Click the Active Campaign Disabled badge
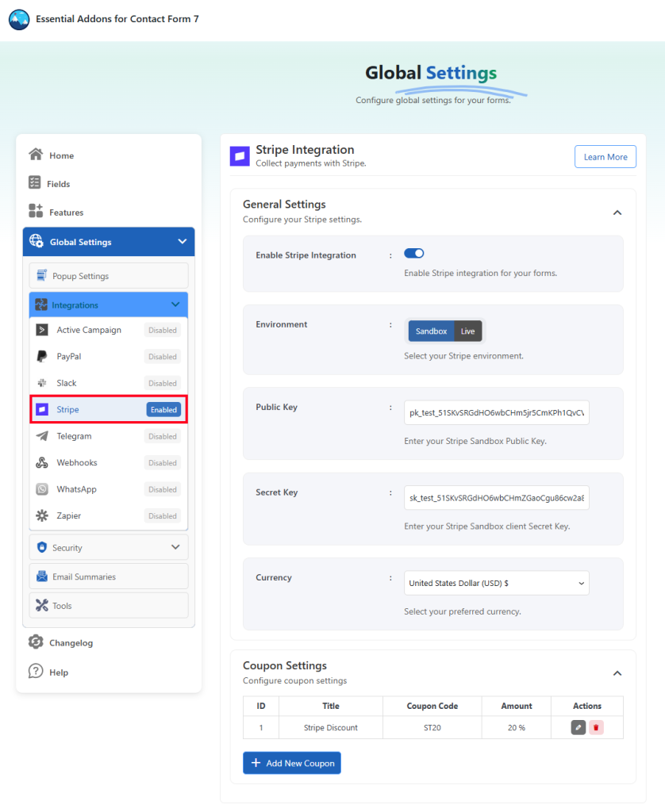 tap(163, 330)
